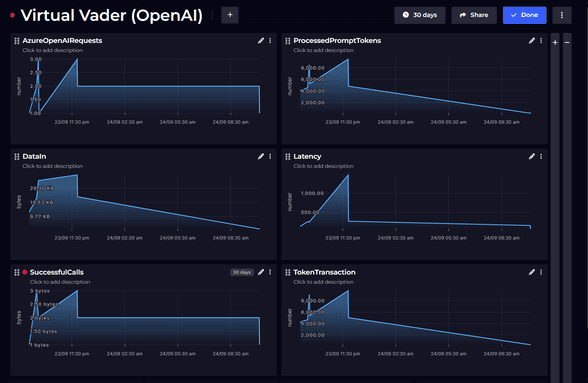588x383 pixels.
Task: Add description to DataIn panel
Action: [52, 166]
